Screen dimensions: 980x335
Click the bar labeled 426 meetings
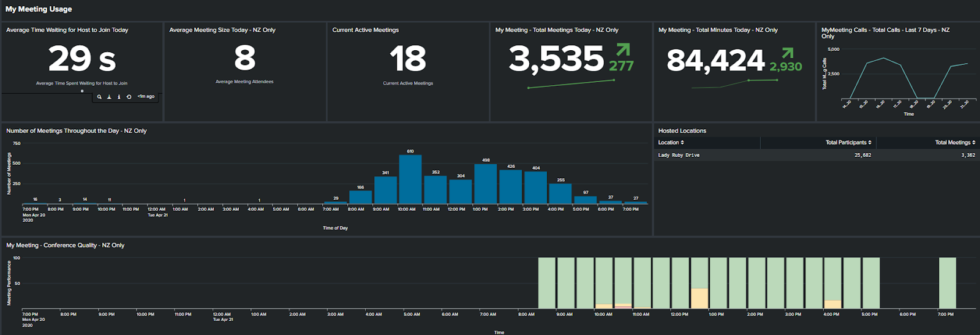511,187
